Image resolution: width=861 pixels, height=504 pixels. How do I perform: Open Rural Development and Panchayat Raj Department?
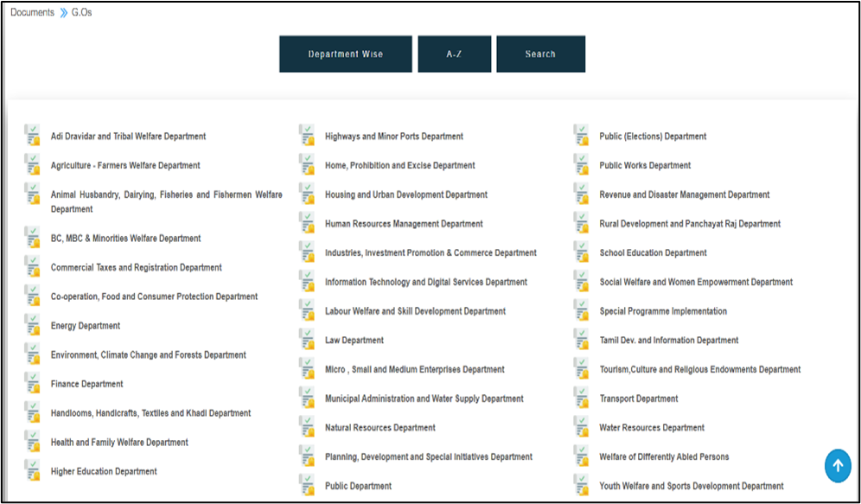690,223
